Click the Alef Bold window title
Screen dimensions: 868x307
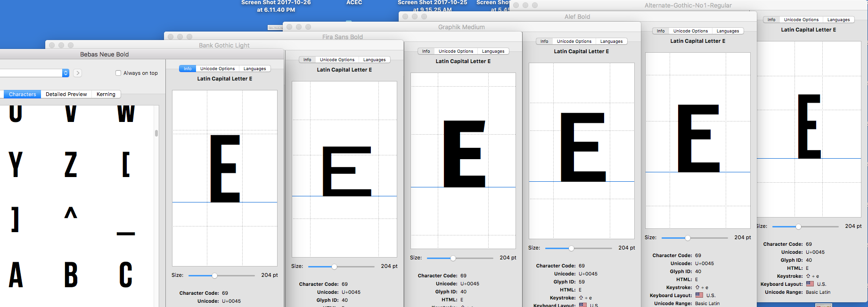tap(577, 16)
